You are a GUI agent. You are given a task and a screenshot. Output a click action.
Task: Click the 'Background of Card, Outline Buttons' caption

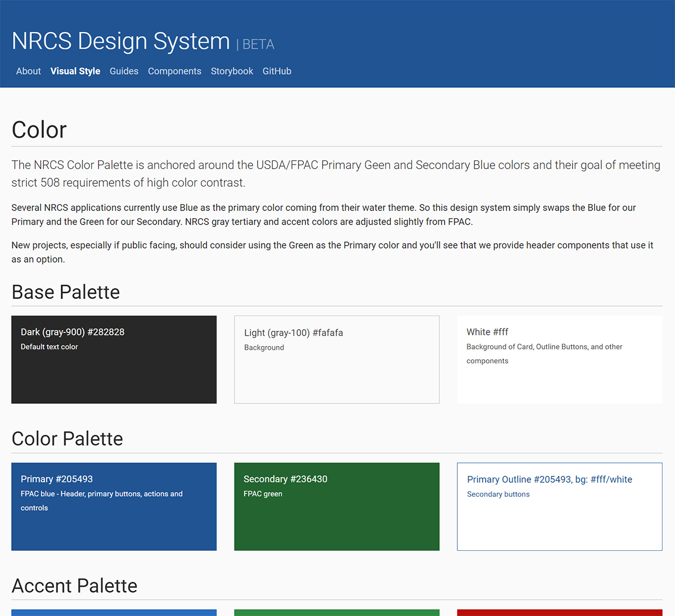tap(544, 354)
